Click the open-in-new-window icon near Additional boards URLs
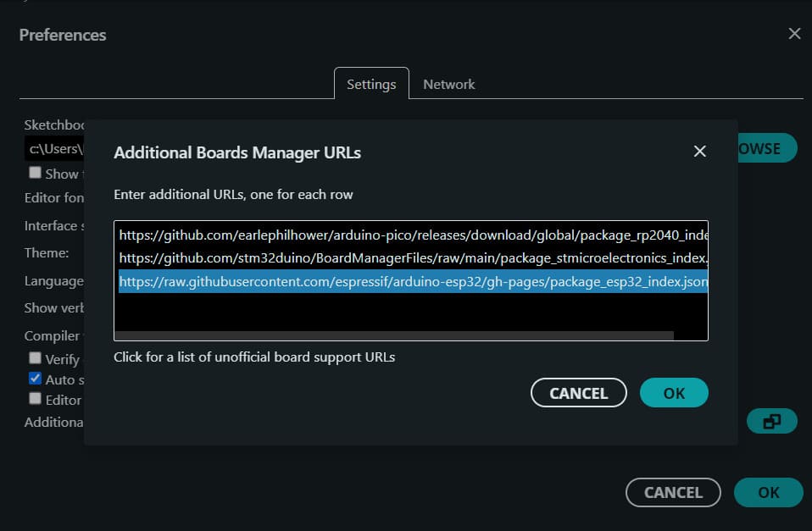The image size is (812, 531). [771, 420]
